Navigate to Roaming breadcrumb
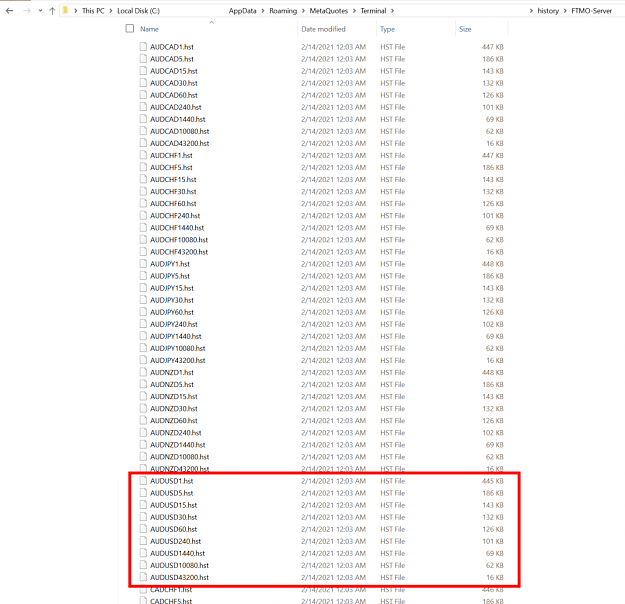 click(x=283, y=11)
